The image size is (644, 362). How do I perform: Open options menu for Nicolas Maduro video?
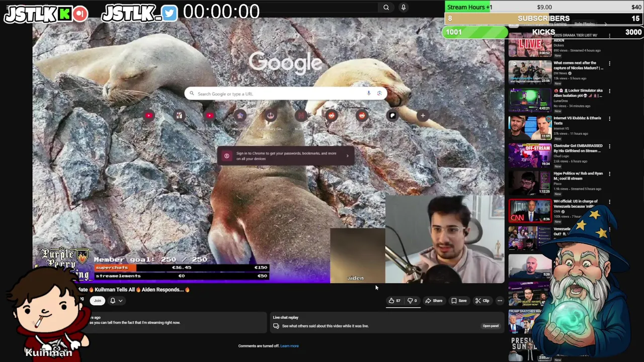click(x=609, y=63)
